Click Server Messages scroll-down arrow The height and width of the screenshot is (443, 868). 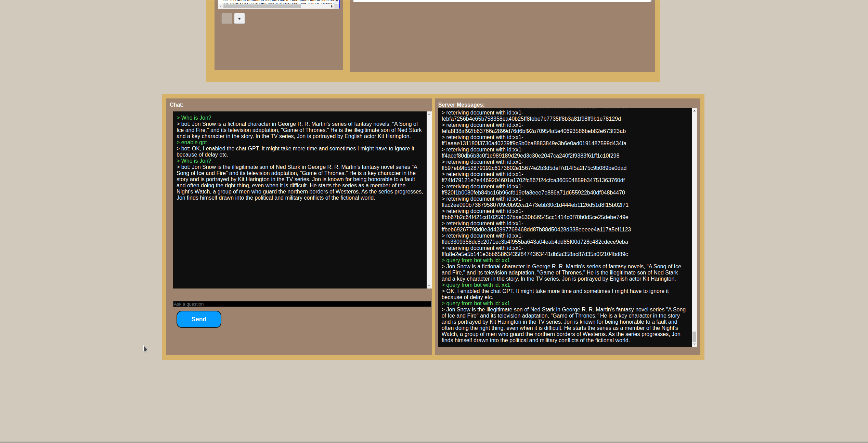694,344
